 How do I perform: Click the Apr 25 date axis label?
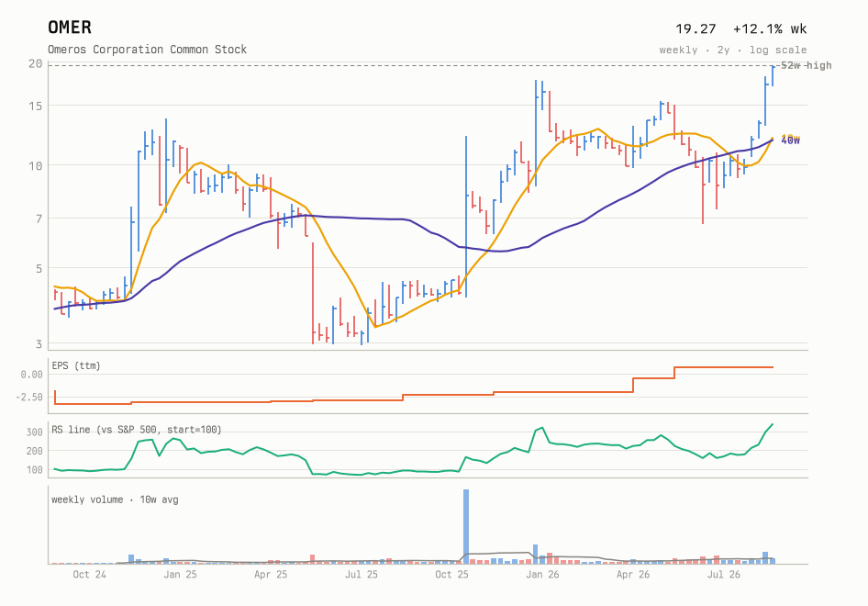(x=271, y=575)
